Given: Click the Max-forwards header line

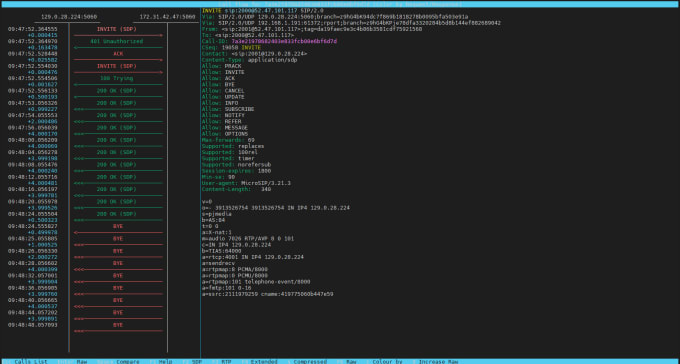Looking at the screenshot, I should point(228,140).
